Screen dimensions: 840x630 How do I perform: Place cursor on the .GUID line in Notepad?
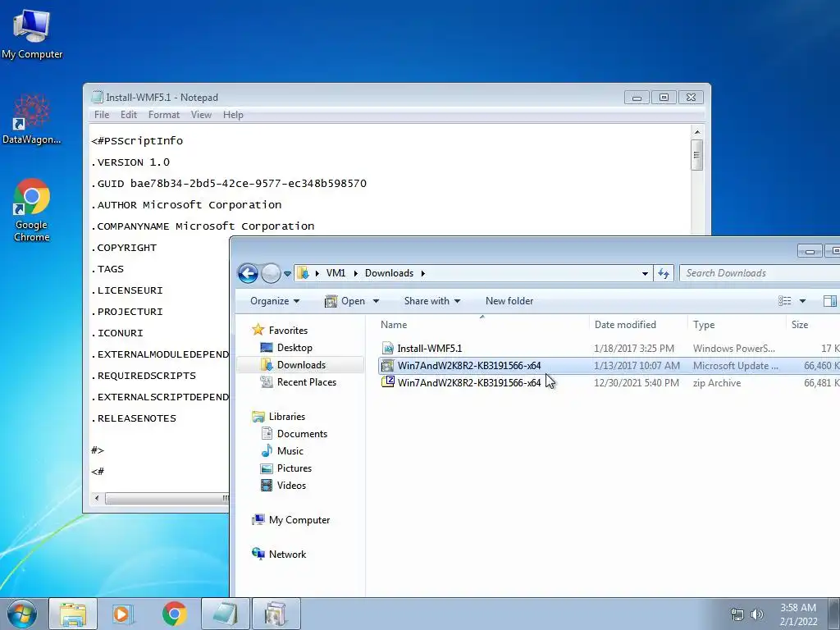click(229, 184)
